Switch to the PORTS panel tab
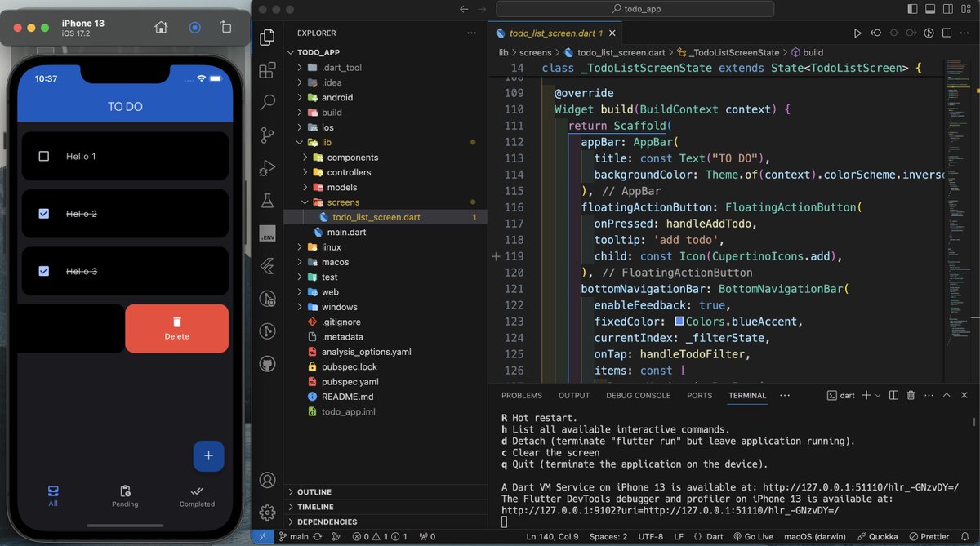The height and width of the screenshot is (546, 980). (699, 395)
